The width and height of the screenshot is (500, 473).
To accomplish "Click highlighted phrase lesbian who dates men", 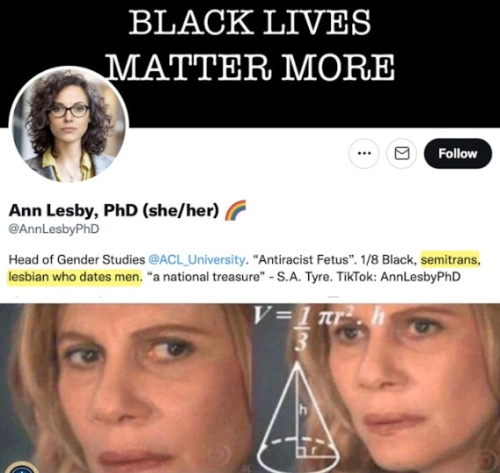I will click(74, 277).
